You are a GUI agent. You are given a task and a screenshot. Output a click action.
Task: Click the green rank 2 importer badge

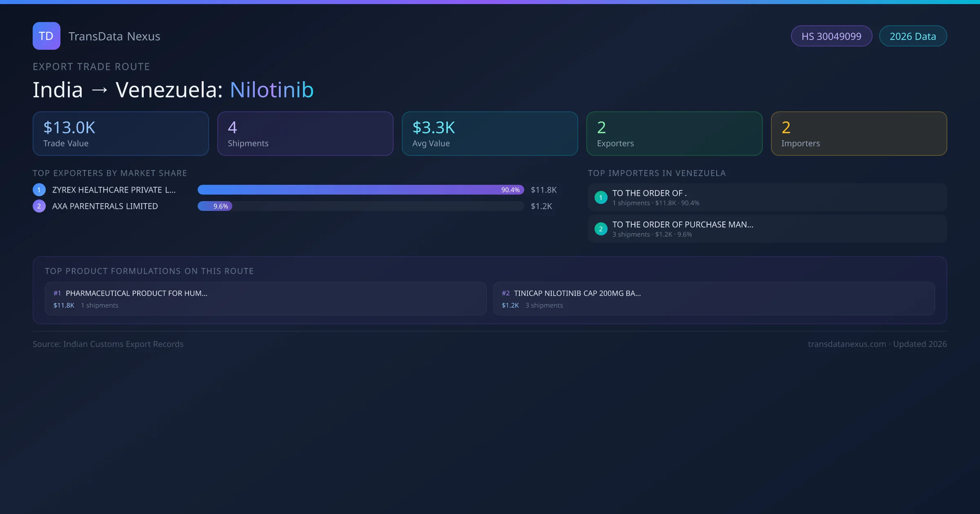click(x=601, y=229)
